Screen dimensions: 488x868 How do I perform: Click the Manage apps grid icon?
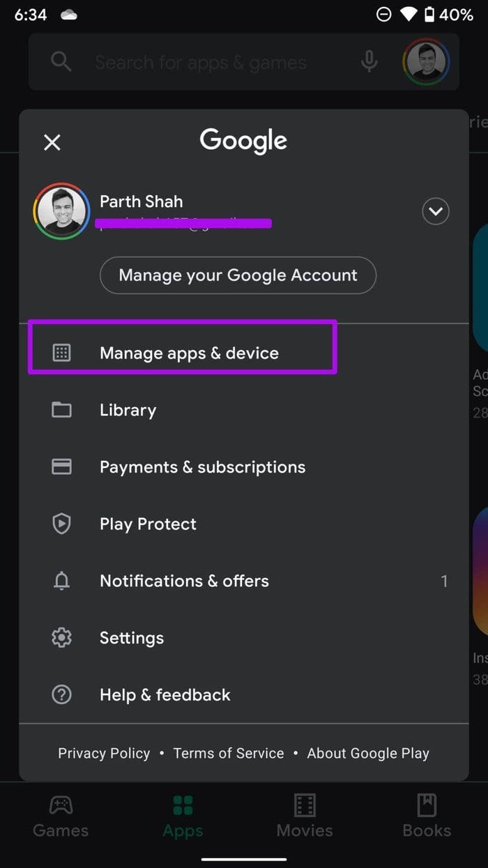click(x=62, y=353)
